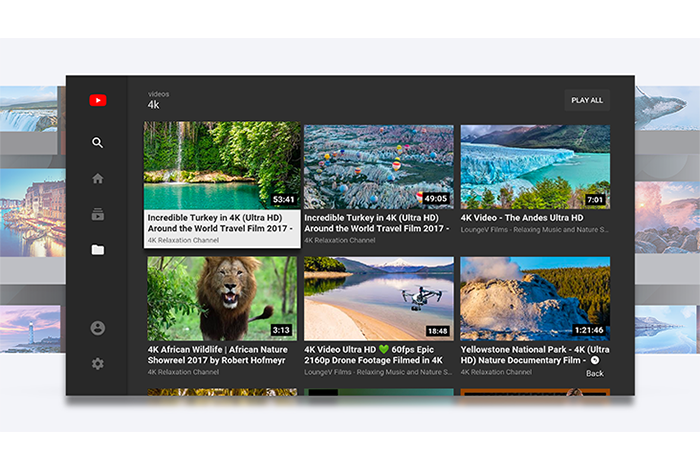
Task: Click the YouTube logo icon
Action: tap(97, 100)
